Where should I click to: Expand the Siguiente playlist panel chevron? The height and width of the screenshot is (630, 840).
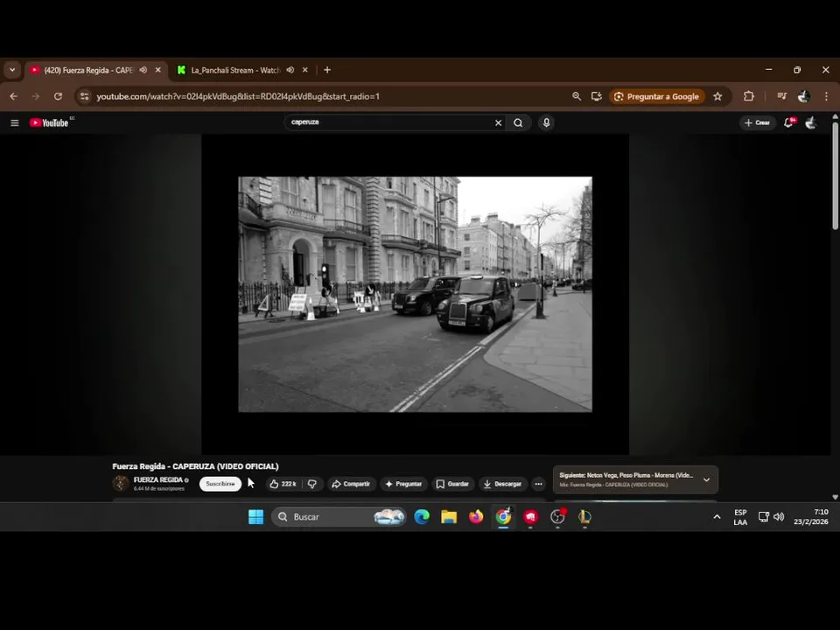707,479
